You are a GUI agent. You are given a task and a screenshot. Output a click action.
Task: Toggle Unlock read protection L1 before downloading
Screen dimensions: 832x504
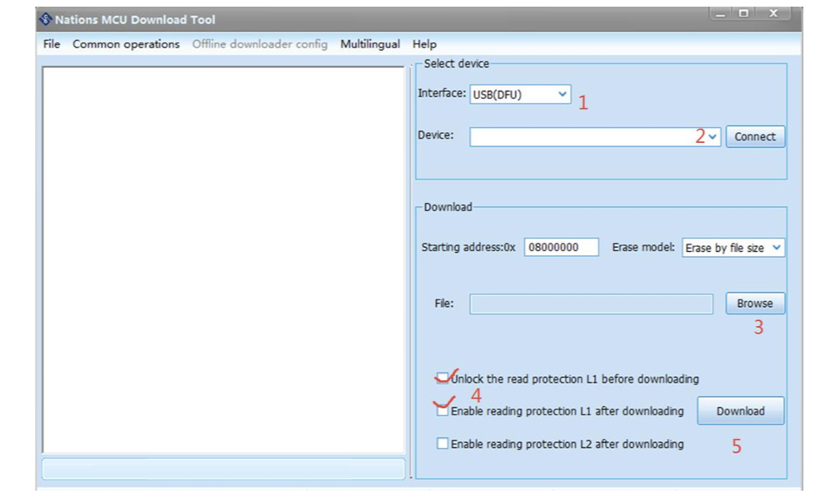(443, 378)
